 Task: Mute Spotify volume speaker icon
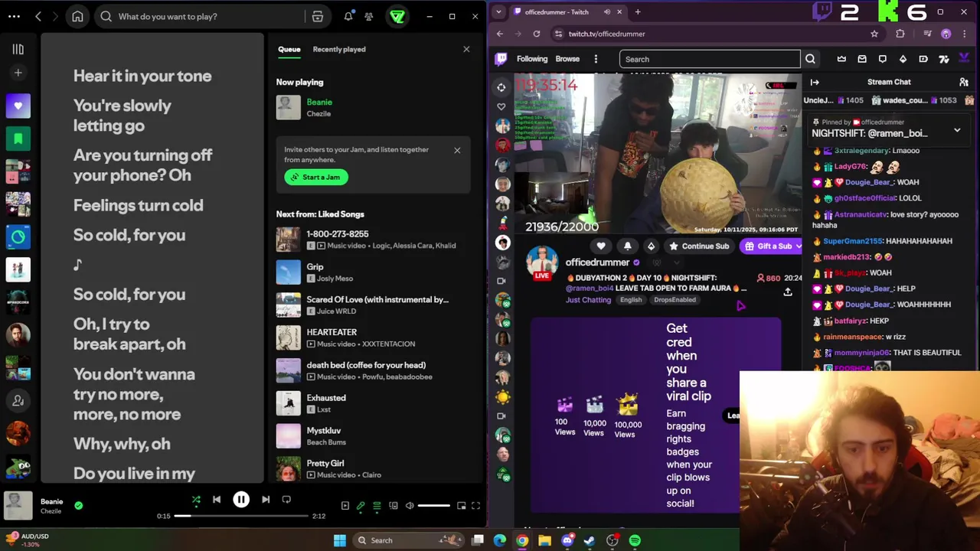click(x=410, y=506)
